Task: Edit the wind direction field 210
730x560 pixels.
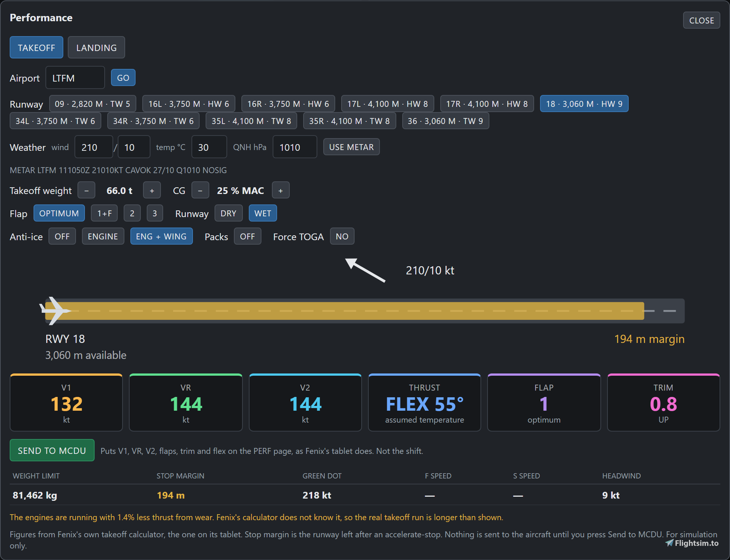Action: coord(93,147)
